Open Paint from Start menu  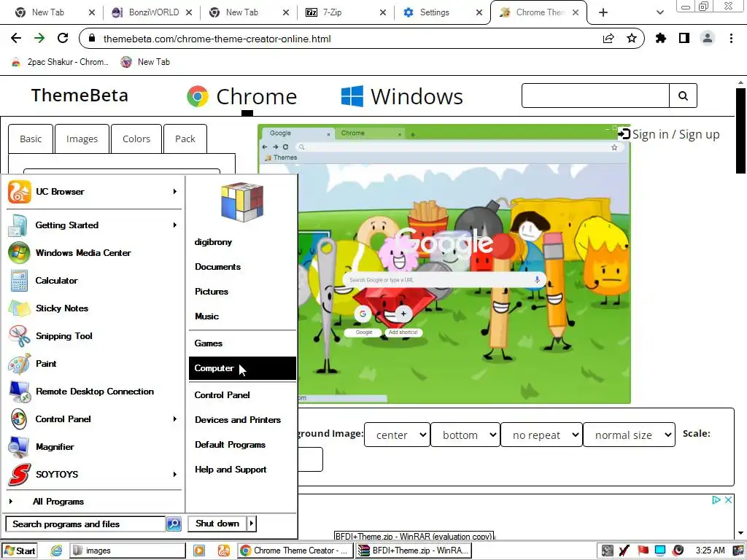pyautogui.click(x=93, y=363)
